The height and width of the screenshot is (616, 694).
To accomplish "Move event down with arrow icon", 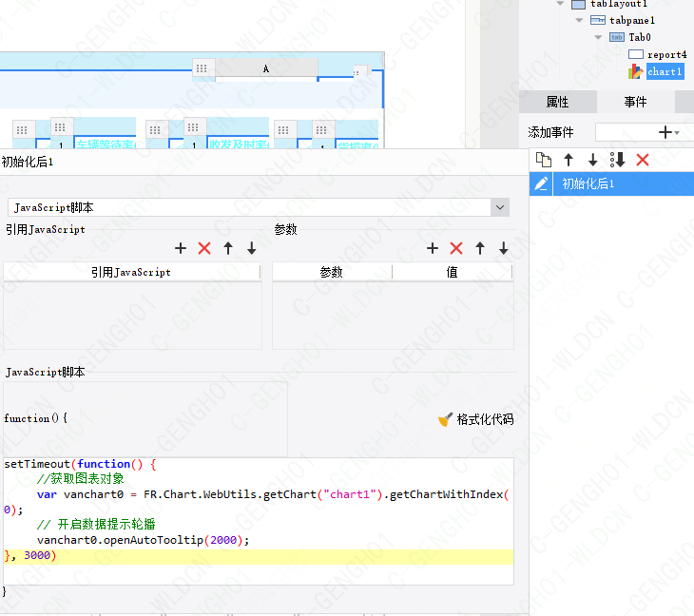I will [x=592, y=160].
